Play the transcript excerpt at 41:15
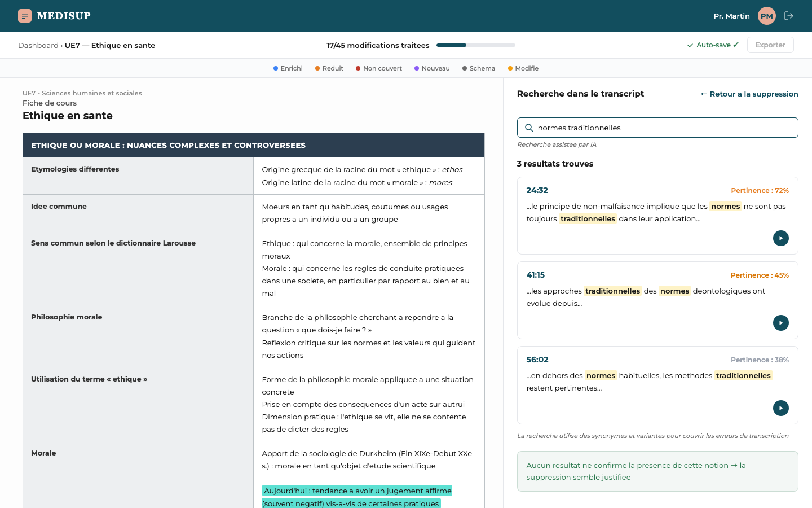 point(781,323)
